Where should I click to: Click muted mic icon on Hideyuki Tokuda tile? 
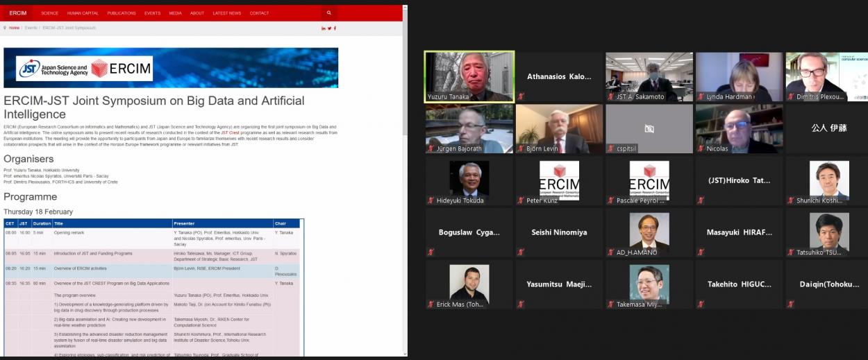pos(431,200)
